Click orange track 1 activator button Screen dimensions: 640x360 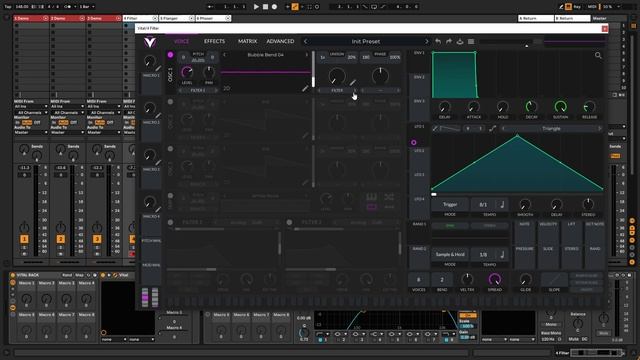pyautogui.click(x=24, y=239)
